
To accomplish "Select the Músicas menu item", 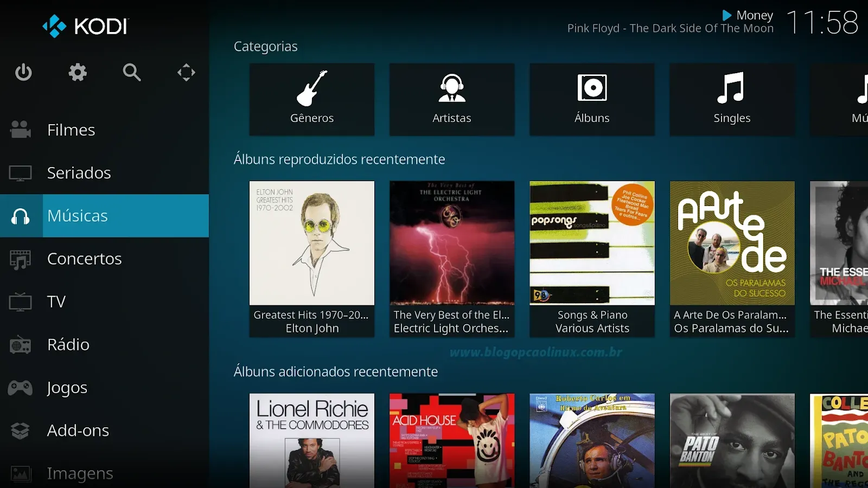I will pos(104,216).
